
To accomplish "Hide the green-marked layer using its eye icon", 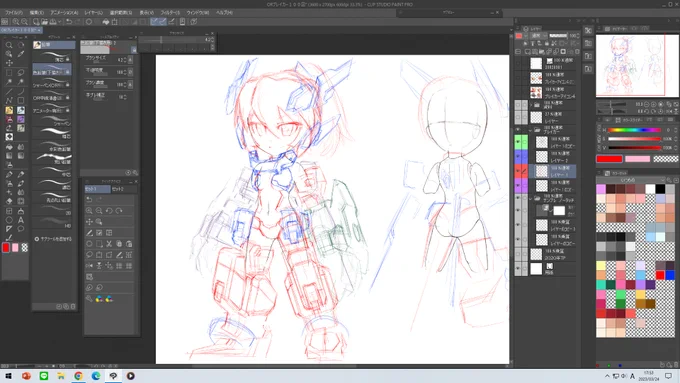I will click(518, 142).
